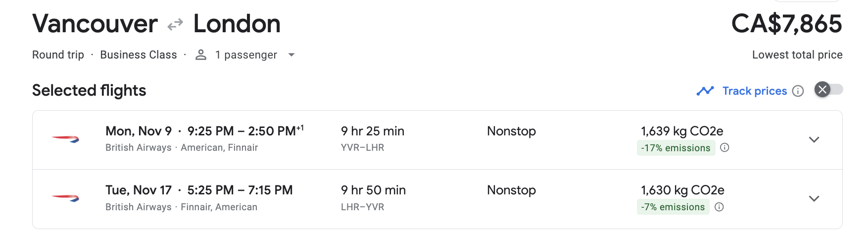Expand the Tue, Nov 17 flight details
868x239 pixels.
point(814,198)
